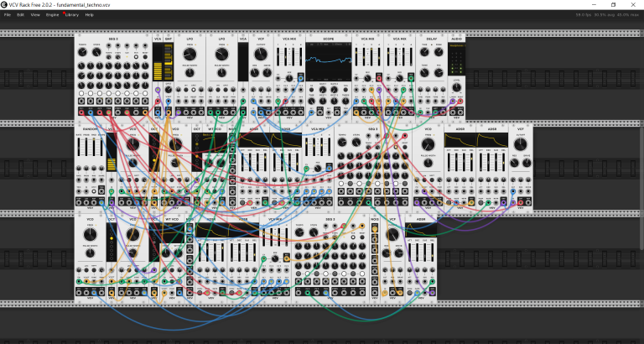The width and height of the screenshot is (644, 344).
Task: Click the MIX knob on the VCA MIX left of SCOPE
Action: tap(289, 77)
